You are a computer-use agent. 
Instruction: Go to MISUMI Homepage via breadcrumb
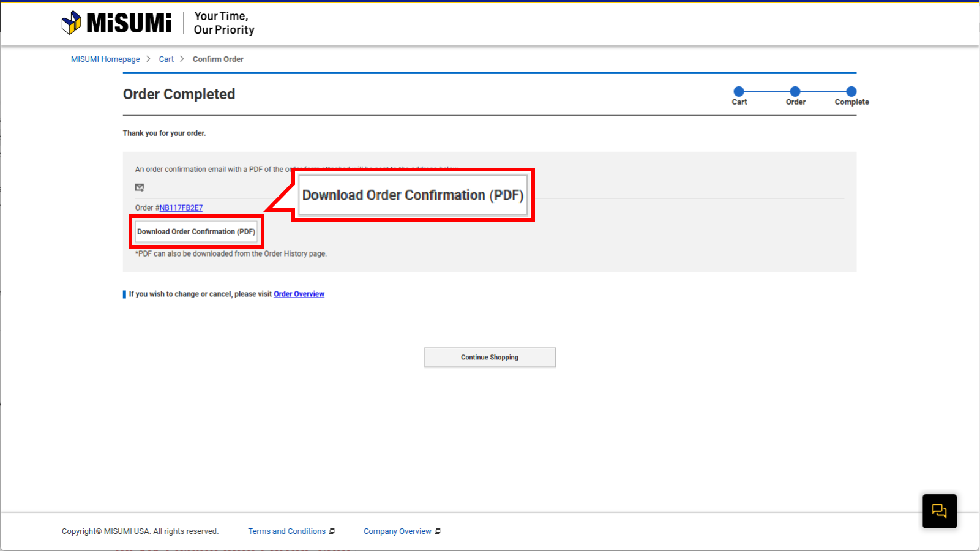tap(105, 59)
